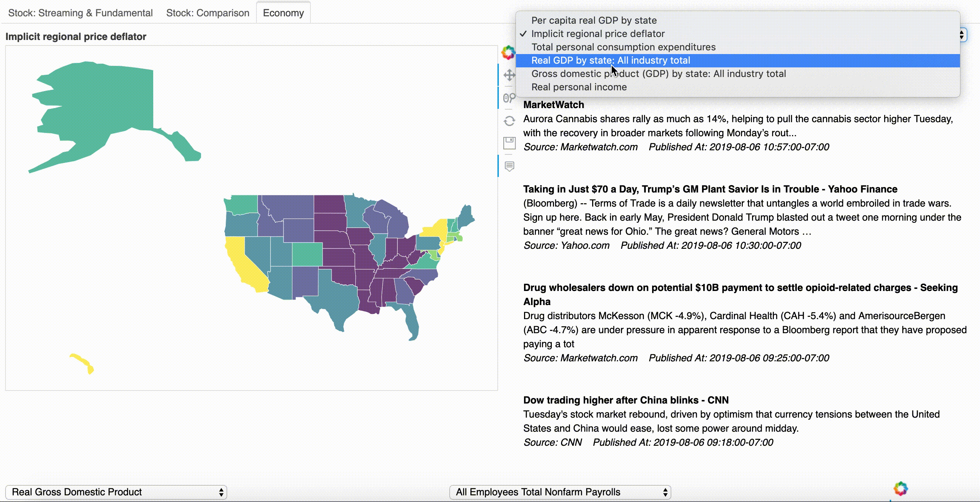Expand 'All Employees Total Nonfarm Payrolls' dropdown

(560, 492)
